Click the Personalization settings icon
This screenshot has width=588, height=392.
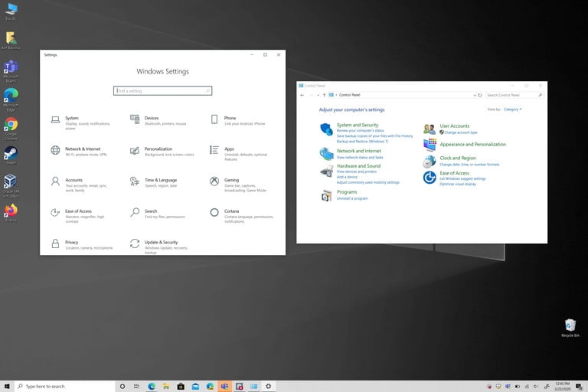(x=135, y=150)
